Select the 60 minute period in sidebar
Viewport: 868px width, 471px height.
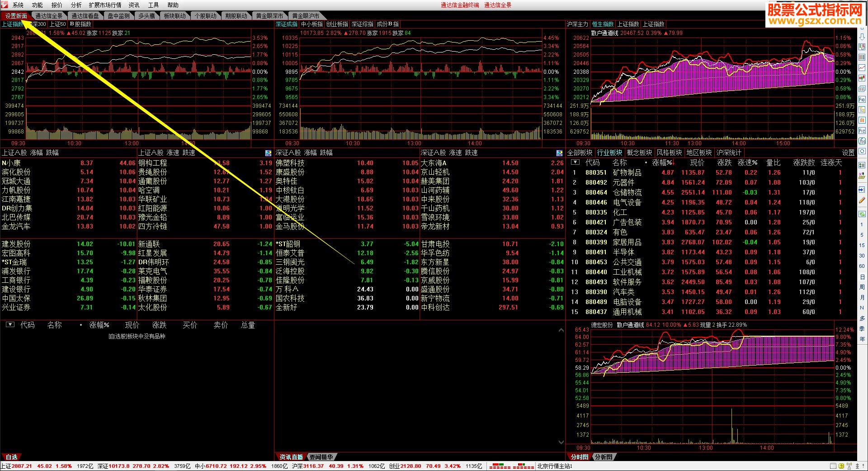tap(862, 266)
